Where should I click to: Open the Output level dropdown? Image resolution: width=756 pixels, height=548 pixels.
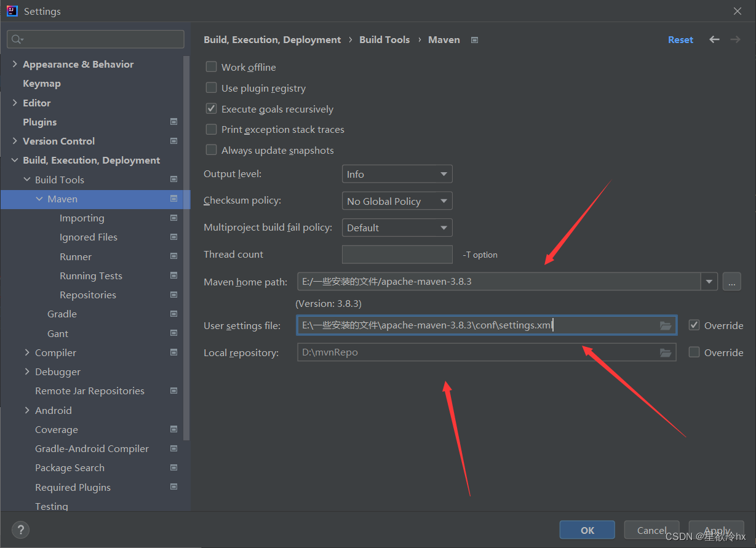pos(397,174)
